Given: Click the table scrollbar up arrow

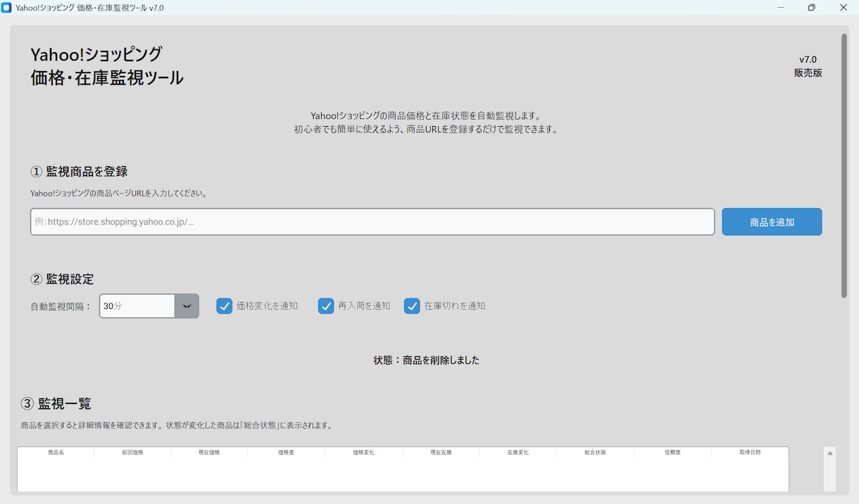Looking at the screenshot, I should point(830,453).
